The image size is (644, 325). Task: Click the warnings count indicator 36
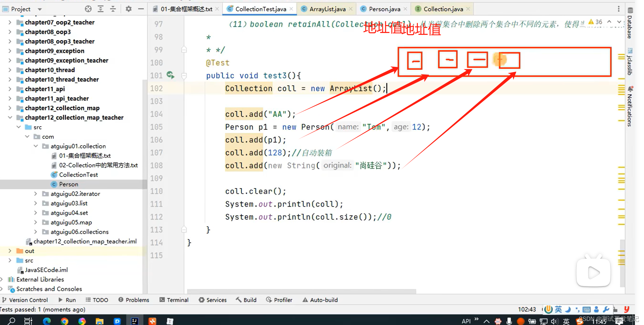595,22
